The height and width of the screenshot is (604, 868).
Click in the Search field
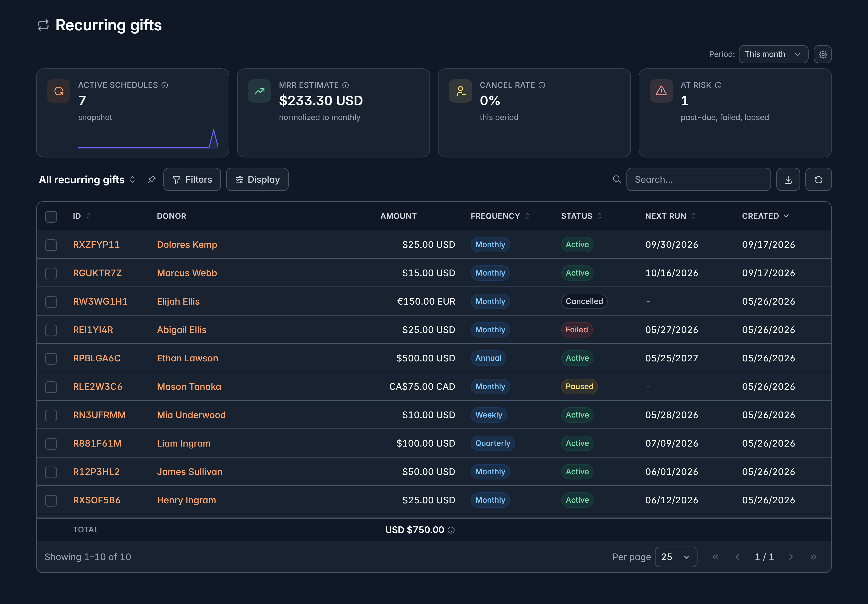698,179
